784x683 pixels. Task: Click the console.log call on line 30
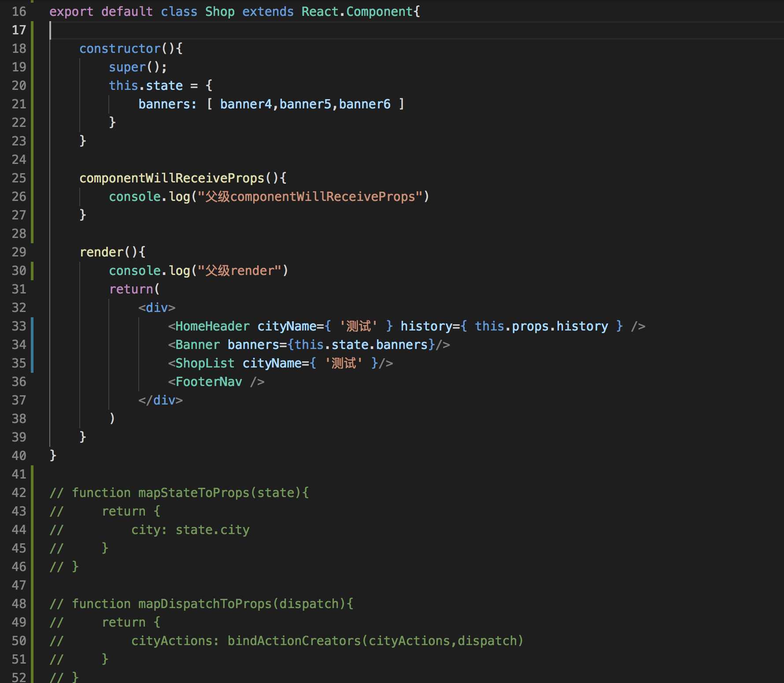[x=199, y=271]
